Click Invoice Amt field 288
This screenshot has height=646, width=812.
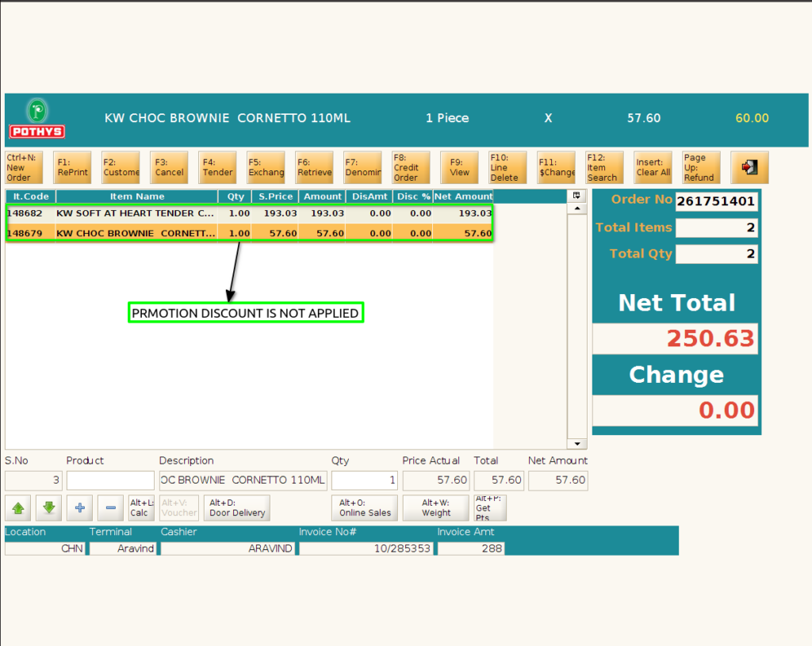tap(471, 549)
